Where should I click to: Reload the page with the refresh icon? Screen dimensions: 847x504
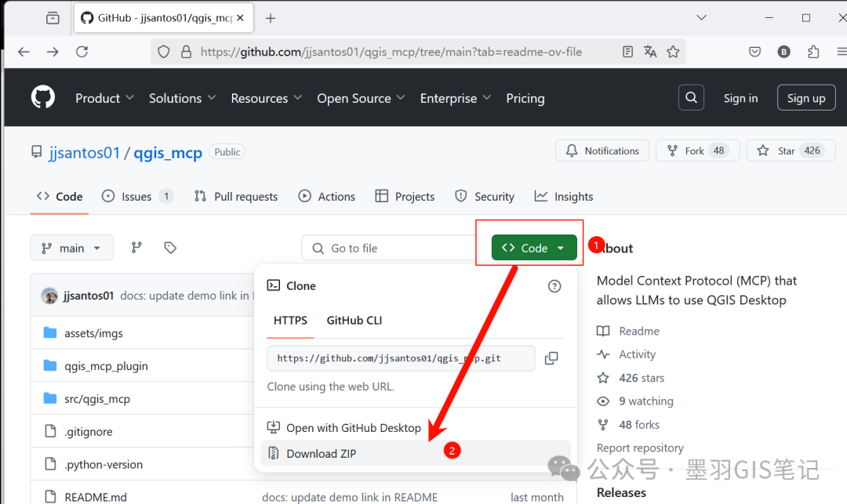[x=82, y=52]
